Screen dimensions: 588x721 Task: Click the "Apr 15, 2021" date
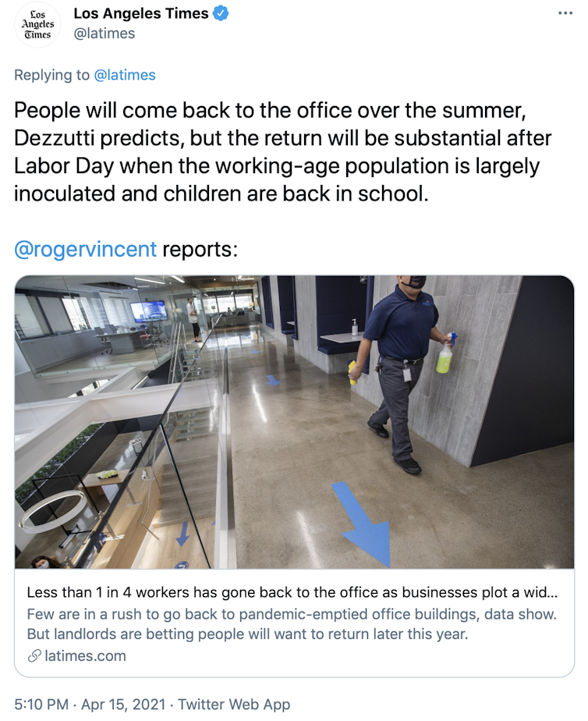tap(123, 705)
